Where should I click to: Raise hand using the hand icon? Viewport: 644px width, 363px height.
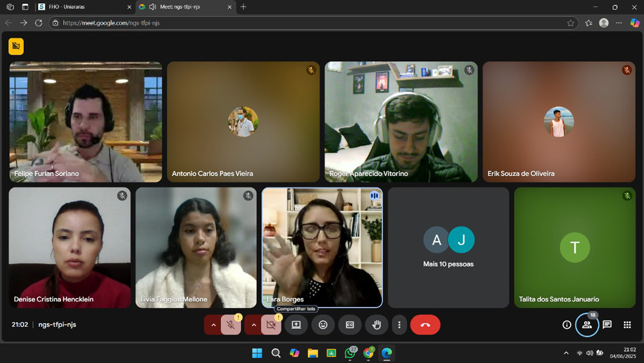pos(377,325)
